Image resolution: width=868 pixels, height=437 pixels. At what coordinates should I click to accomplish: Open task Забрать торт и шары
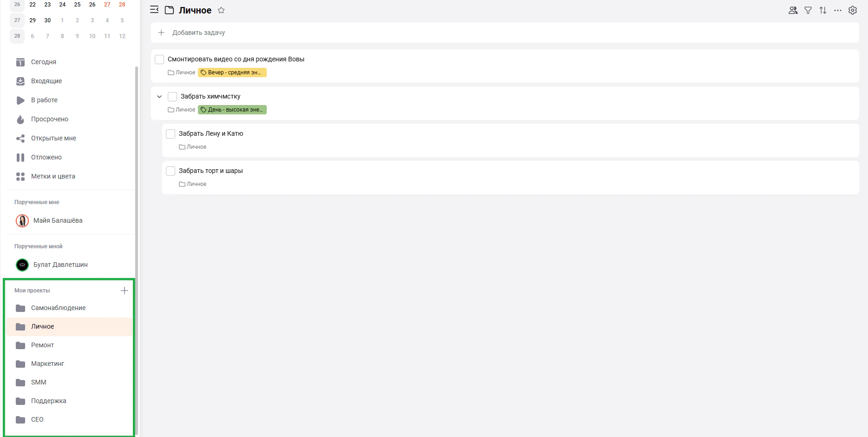pos(211,171)
